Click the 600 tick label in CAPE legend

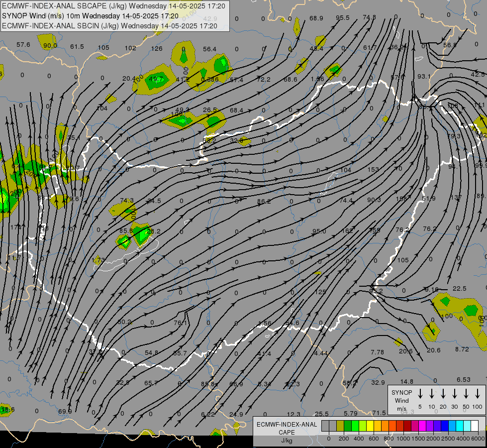pos(374,439)
